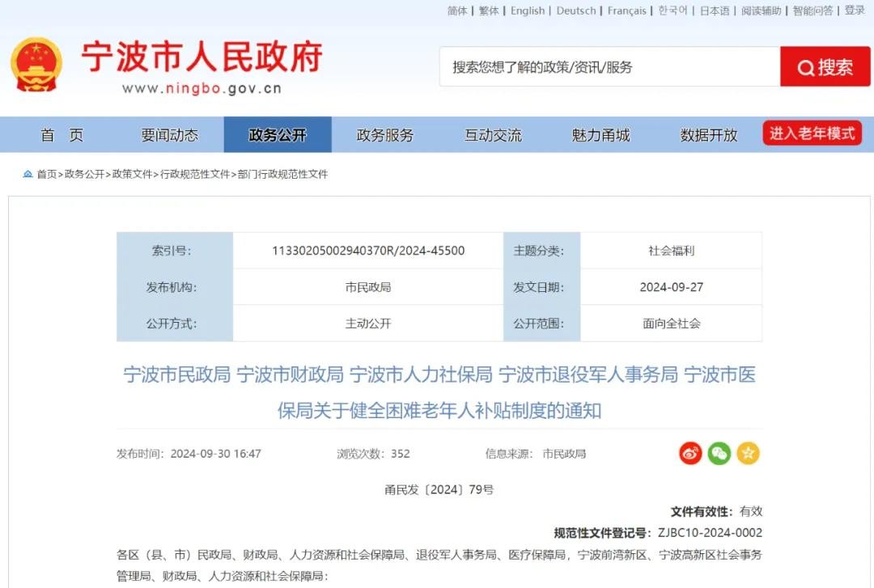874x588 pixels.
Task: Click into the site search field
Action: (x=609, y=67)
